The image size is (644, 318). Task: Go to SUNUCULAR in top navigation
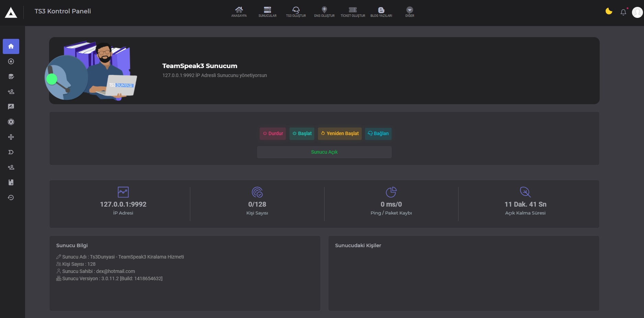tap(267, 12)
